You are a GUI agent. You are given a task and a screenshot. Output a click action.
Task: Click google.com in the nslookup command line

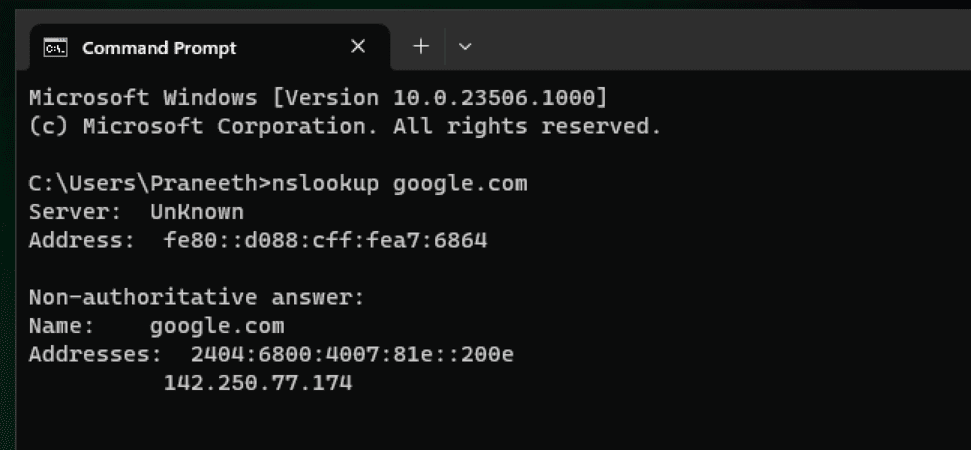click(x=460, y=184)
